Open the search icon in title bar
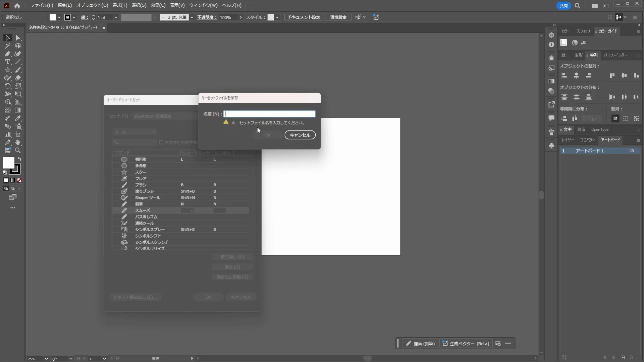The width and height of the screenshot is (644, 362). click(578, 6)
